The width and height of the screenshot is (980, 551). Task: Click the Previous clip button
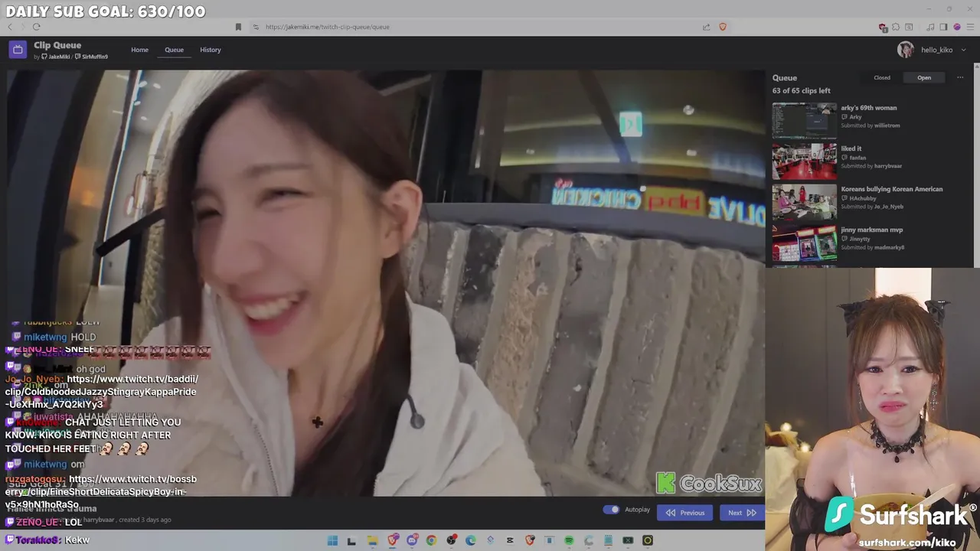pyautogui.click(x=685, y=513)
